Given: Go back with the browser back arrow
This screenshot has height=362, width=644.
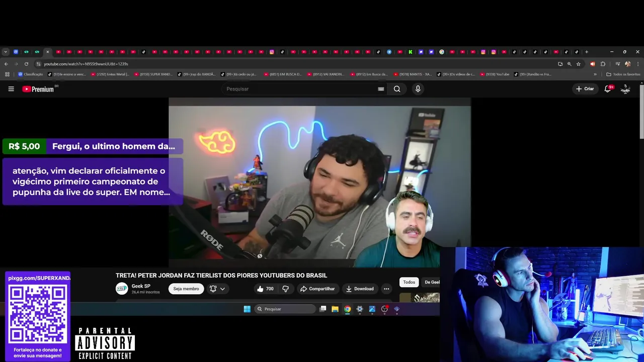Looking at the screenshot, I should coord(6,64).
